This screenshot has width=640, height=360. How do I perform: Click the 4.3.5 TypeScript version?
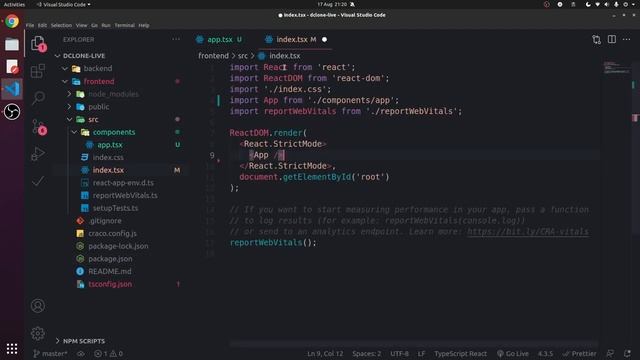[x=545, y=353]
